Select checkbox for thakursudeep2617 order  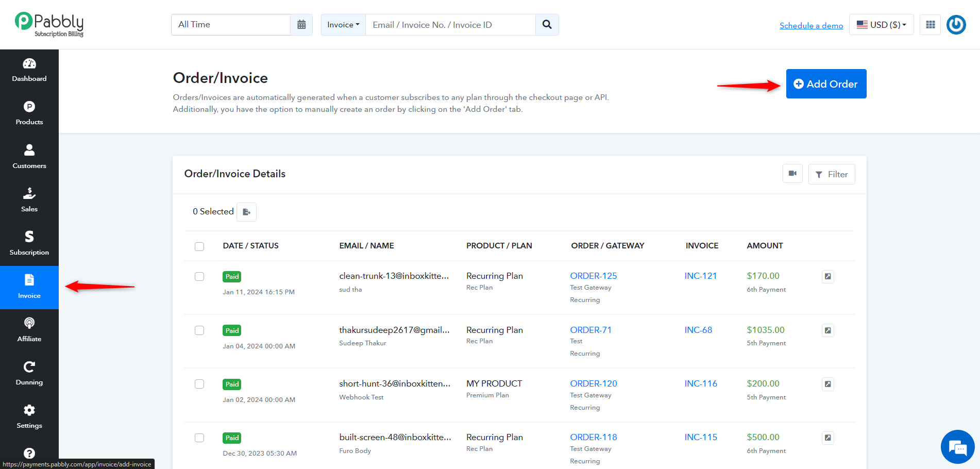point(199,330)
